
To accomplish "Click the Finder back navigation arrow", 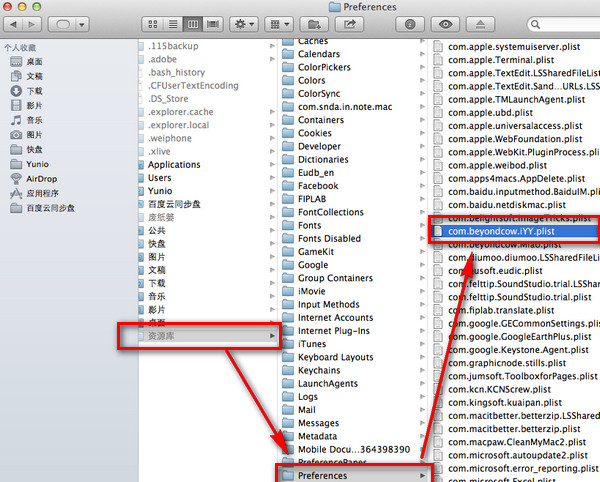I will (16, 23).
